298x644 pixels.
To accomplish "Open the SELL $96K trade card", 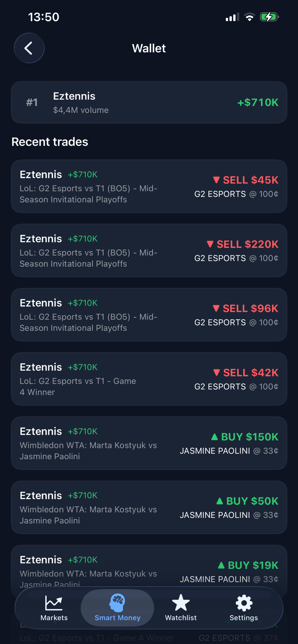I will (x=149, y=315).
